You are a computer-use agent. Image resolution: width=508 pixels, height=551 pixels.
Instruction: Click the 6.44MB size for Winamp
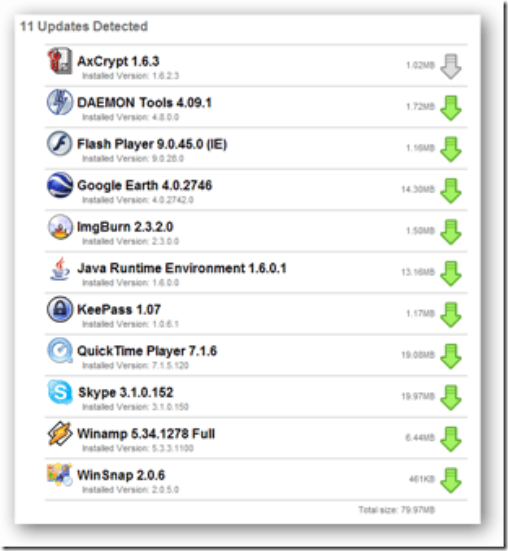point(420,437)
